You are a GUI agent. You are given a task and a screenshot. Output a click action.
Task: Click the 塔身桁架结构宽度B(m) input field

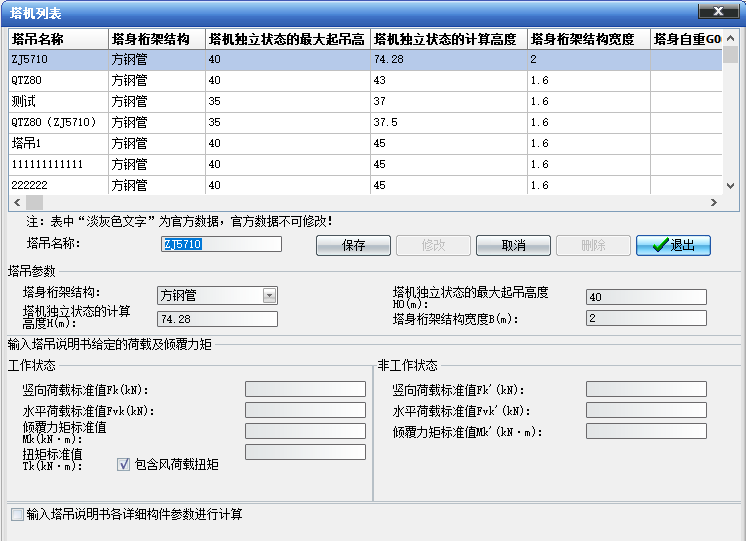646,318
